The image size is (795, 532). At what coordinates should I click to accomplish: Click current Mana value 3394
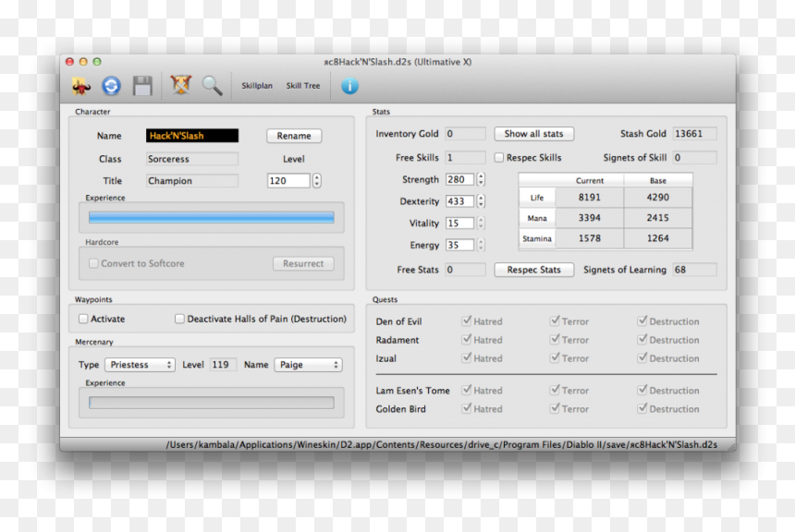[x=590, y=218]
